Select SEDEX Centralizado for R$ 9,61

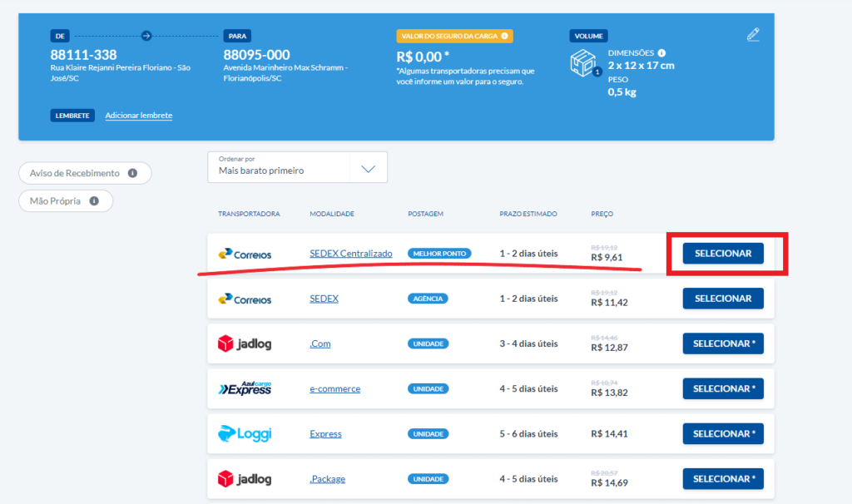[723, 254]
